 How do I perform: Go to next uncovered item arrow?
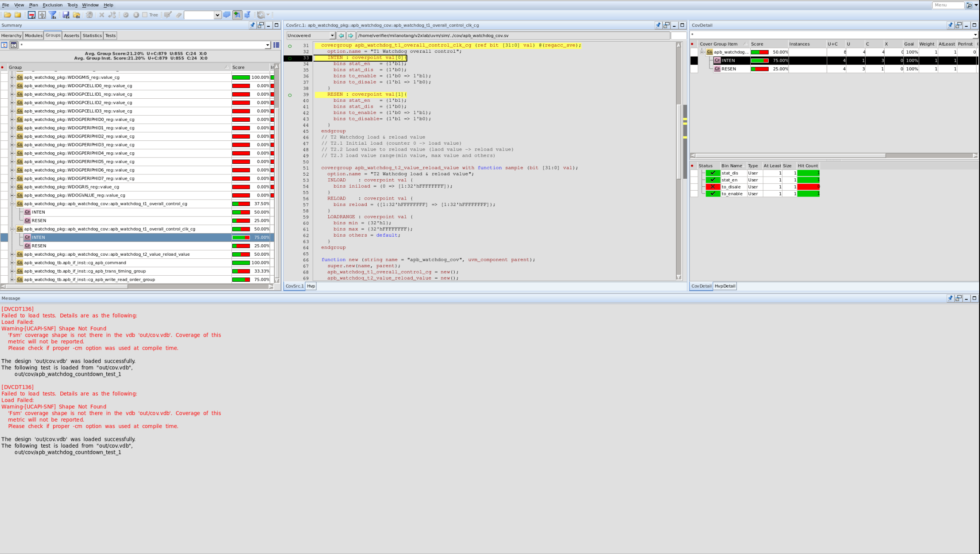pos(350,36)
